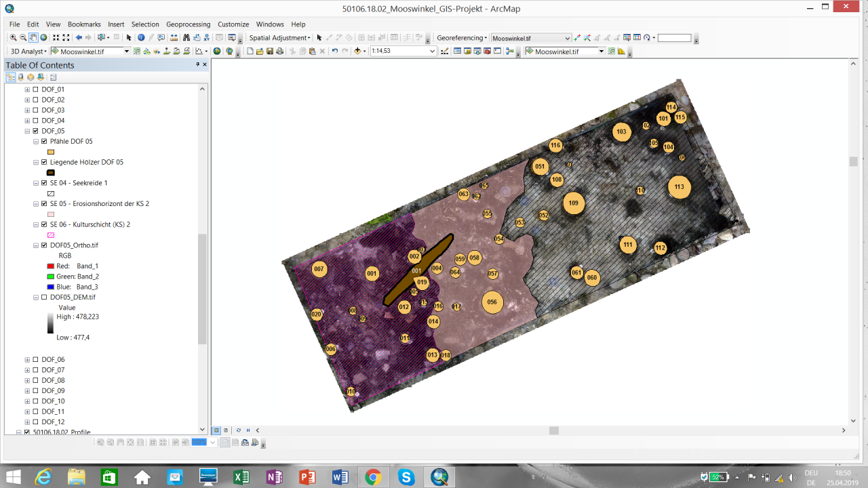Open the Geoprocessing menu
868x488 pixels.
click(188, 24)
